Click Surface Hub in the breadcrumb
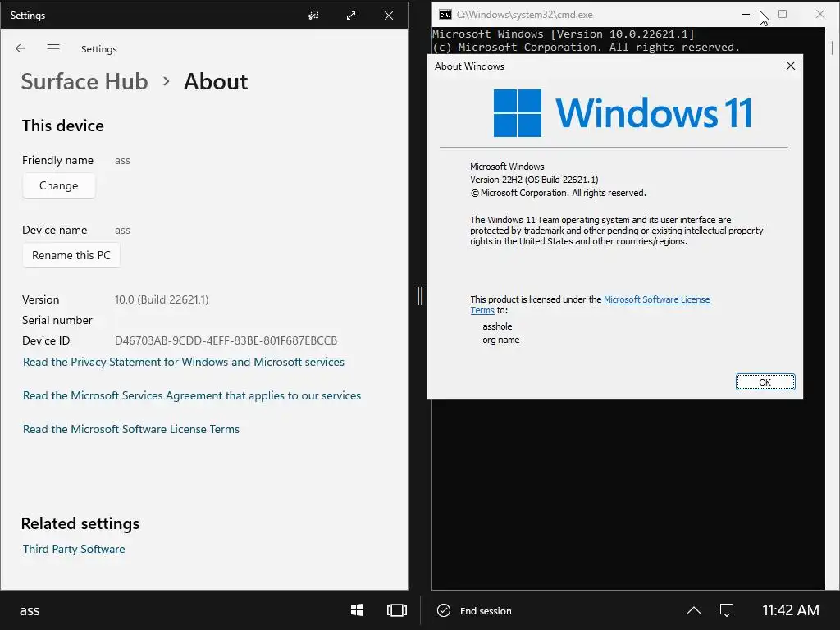The width and height of the screenshot is (840, 630). [84, 81]
